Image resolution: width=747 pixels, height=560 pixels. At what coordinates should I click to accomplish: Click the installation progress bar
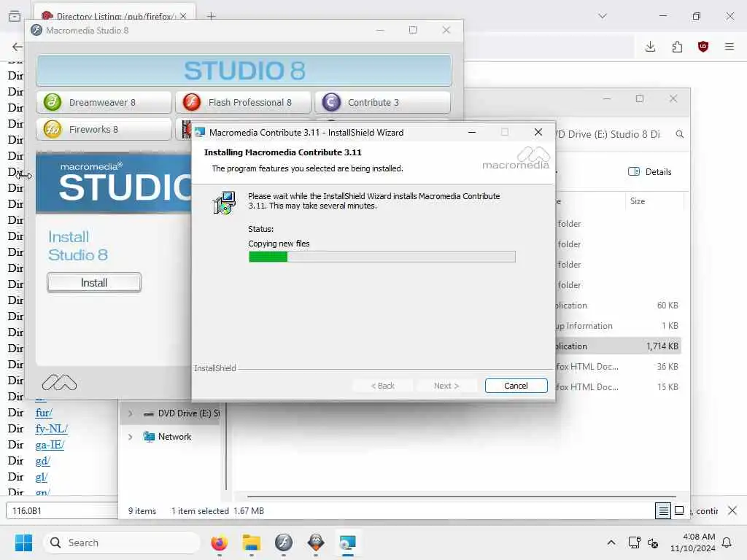point(382,257)
